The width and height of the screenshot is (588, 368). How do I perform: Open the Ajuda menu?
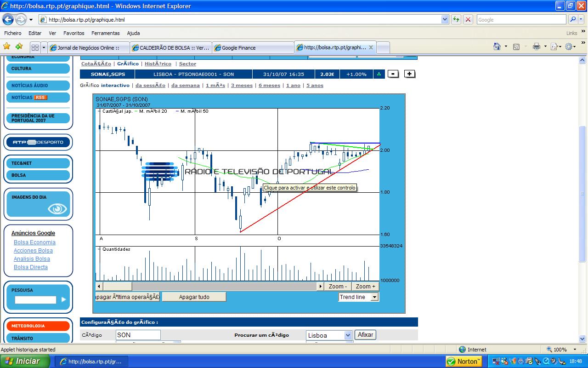click(x=133, y=33)
